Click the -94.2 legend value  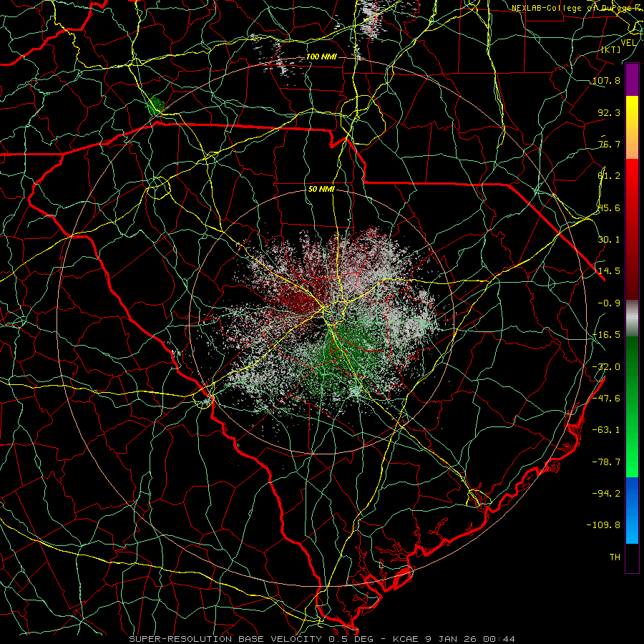coord(606,493)
